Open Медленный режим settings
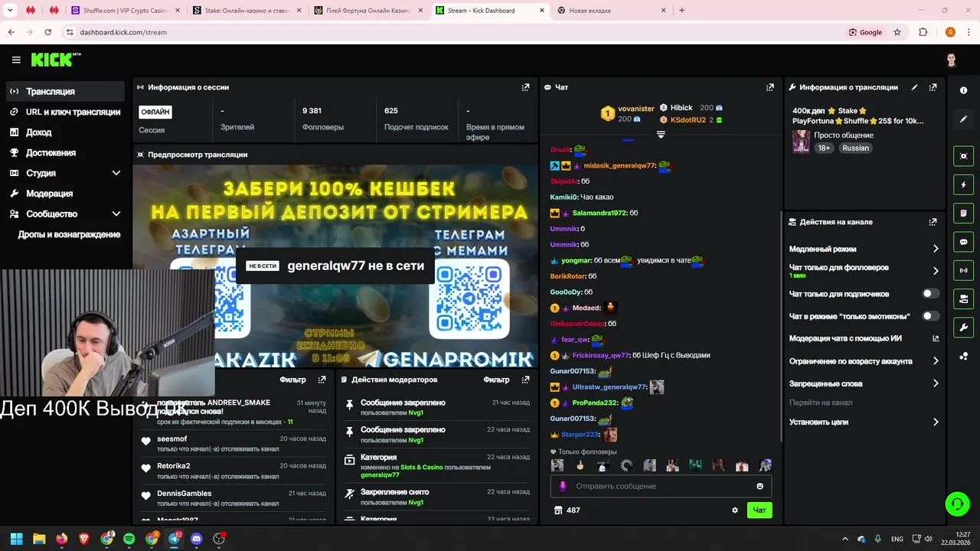 (864, 249)
